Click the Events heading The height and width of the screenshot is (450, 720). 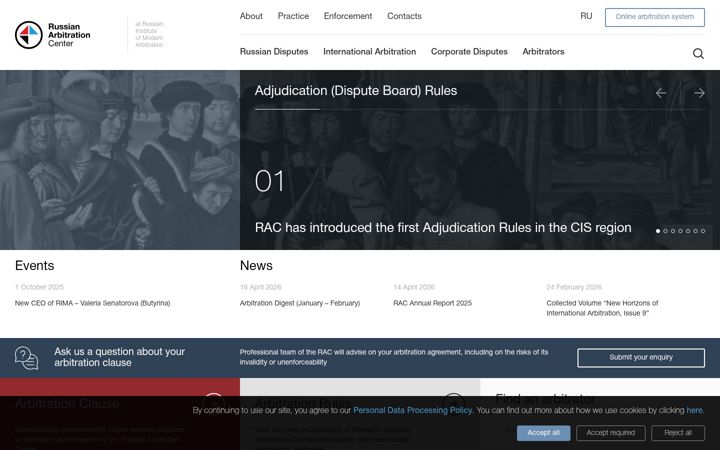click(x=34, y=266)
